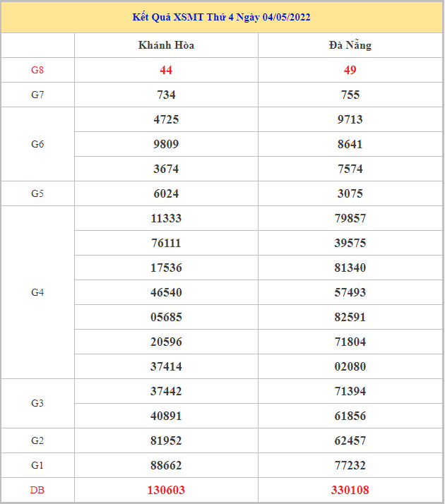Click the Khánh Hòa G2 number 81952
Image resolution: width=445 pixels, height=504 pixels.
click(x=166, y=440)
